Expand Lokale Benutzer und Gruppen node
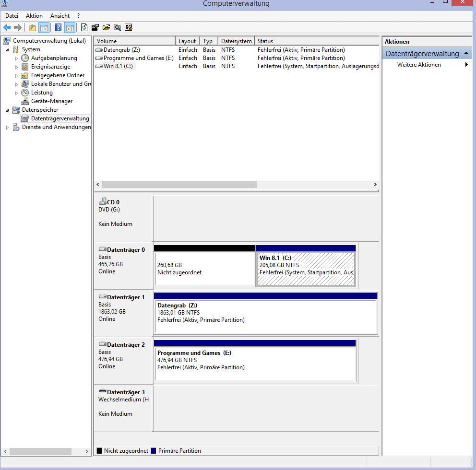Image resolution: width=476 pixels, height=470 pixels. click(17, 84)
